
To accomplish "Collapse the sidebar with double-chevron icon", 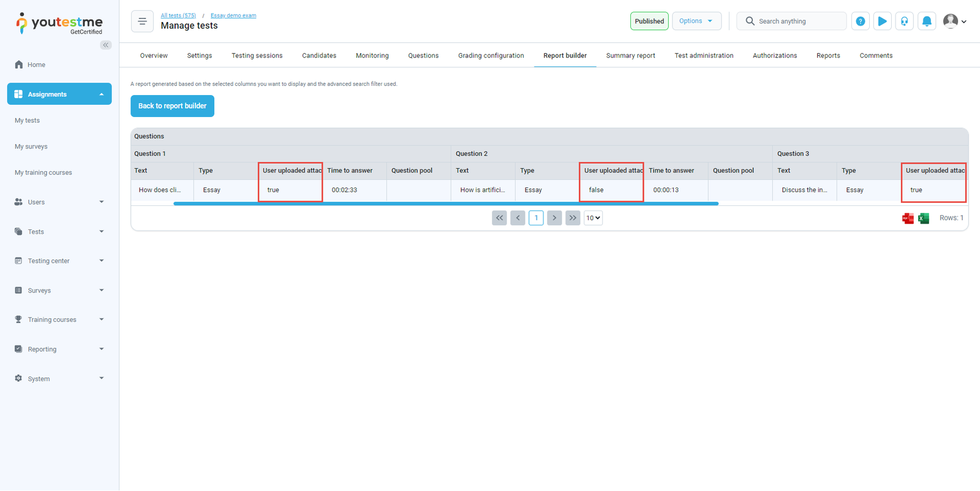I will 106,45.
